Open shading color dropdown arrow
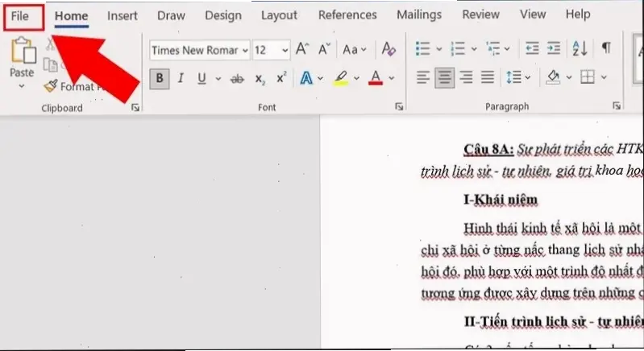The height and width of the screenshot is (351, 644). pos(569,77)
